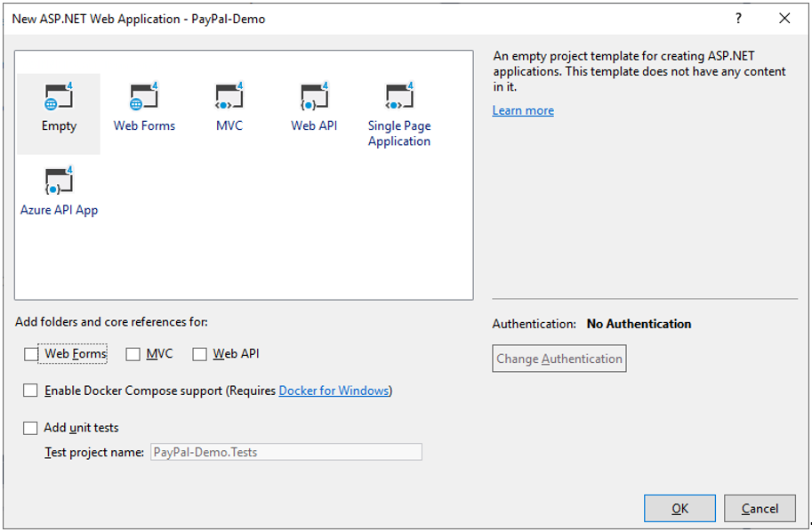Pick the MVC template icon
This screenshot has height=532, width=812.
point(229,96)
